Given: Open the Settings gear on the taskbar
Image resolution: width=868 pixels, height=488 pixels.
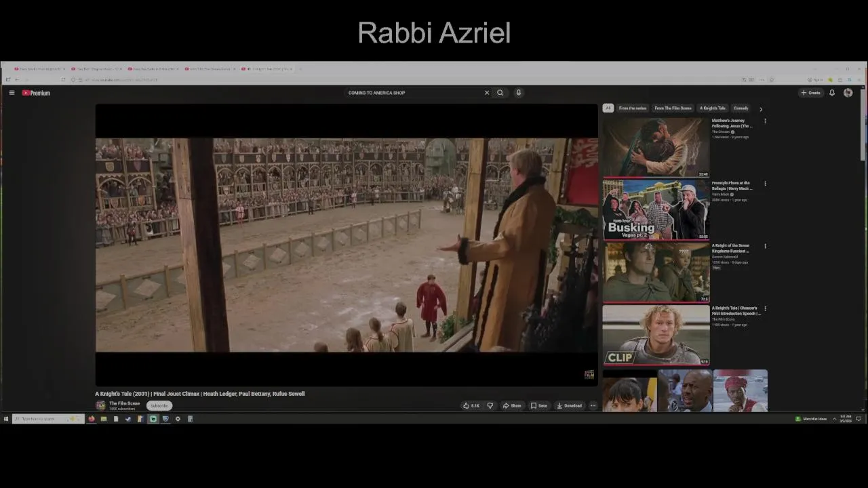Looking at the screenshot, I should tap(178, 419).
